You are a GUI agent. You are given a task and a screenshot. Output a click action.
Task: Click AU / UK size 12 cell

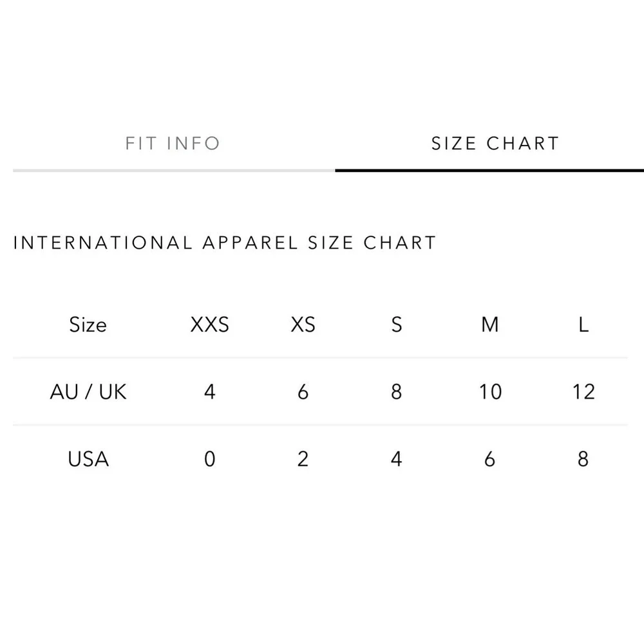click(583, 392)
